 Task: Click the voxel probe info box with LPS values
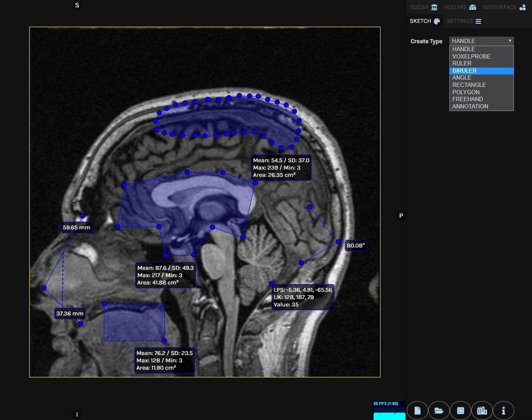click(303, 297)
